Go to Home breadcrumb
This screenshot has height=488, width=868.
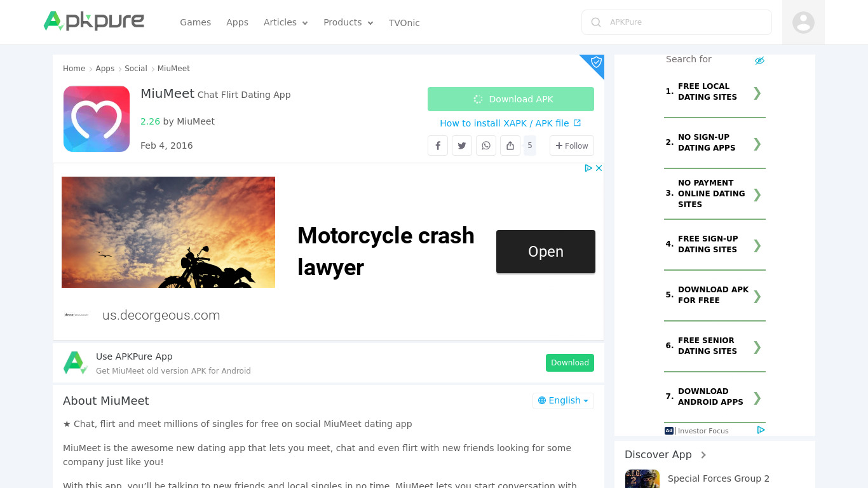(74, 69)
